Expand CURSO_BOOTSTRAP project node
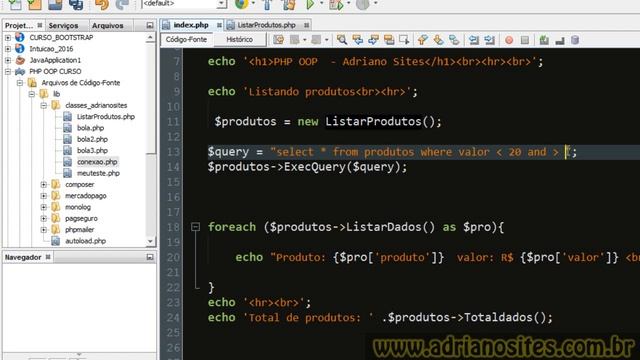The width and height of the screenshot is (640, 360). point(8,38)
